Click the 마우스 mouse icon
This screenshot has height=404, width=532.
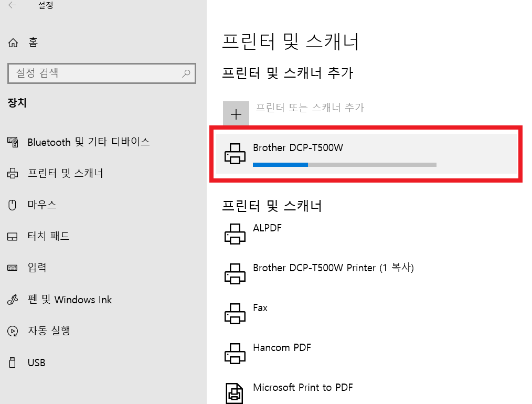click(12, 205)
